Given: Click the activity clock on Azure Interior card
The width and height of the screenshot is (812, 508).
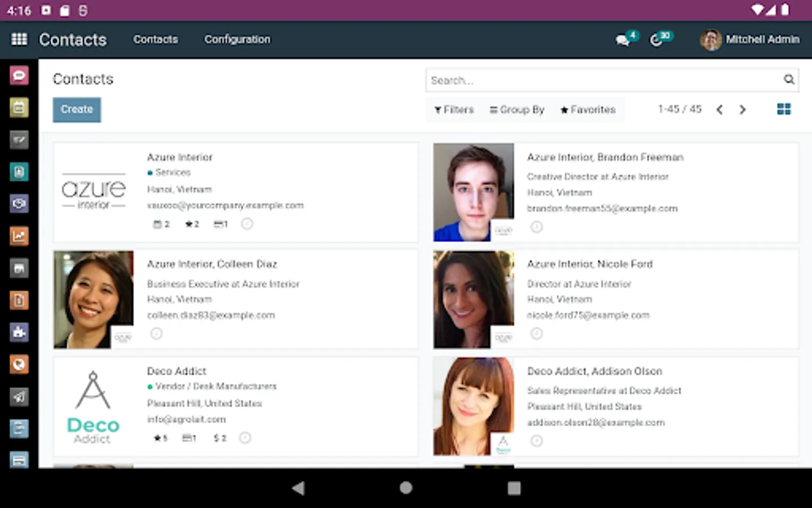Looking at the screenshot, I should (247, 224).
